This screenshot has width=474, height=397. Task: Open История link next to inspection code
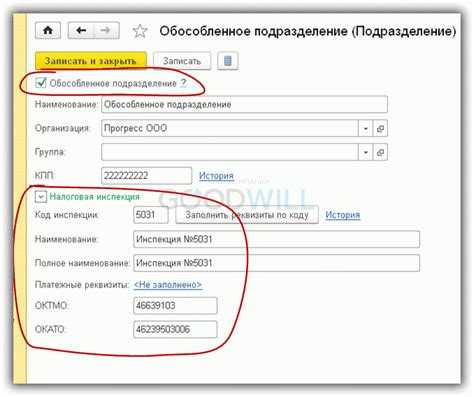[343, 215]
